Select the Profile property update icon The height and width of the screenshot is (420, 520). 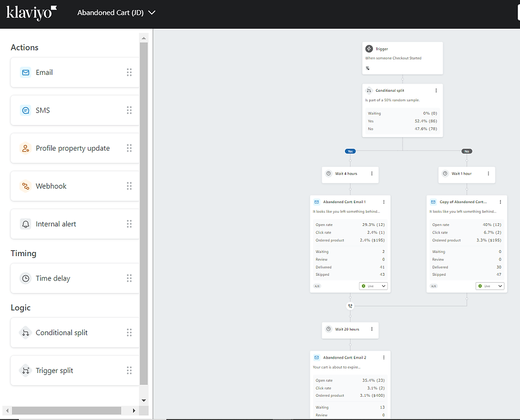click(x=25, y=148)
